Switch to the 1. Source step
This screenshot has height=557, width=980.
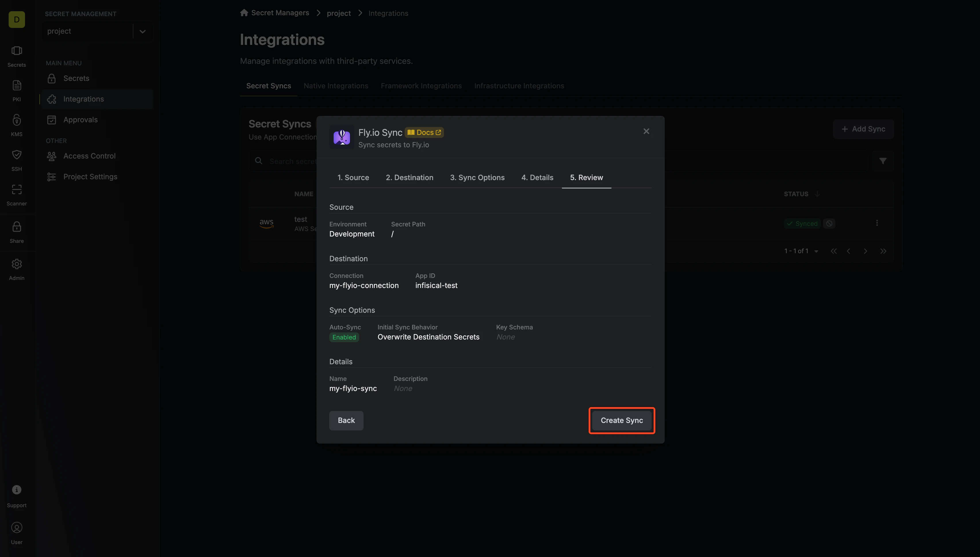353,178
